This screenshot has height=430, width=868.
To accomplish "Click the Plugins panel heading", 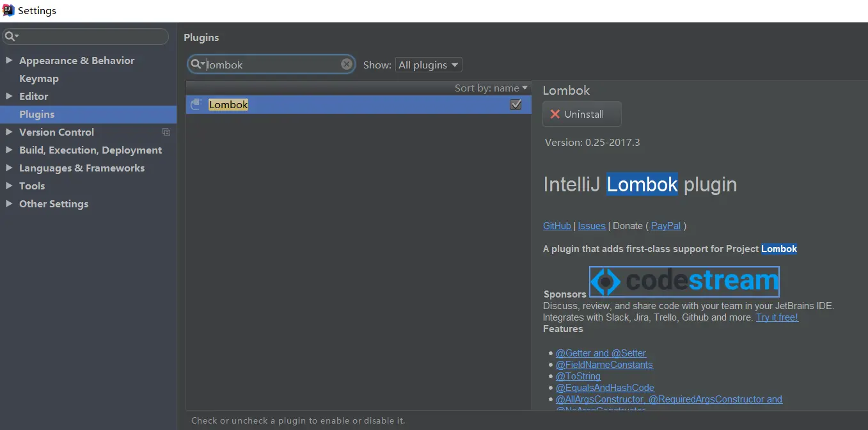I will coord(201,38).
